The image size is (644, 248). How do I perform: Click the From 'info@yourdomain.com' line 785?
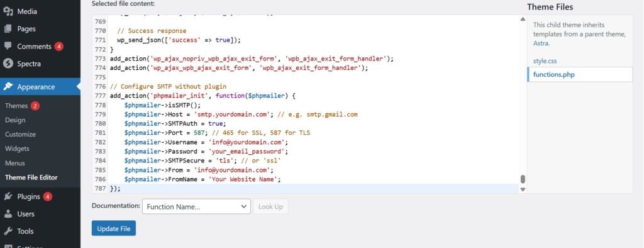[x=199, y=170]
